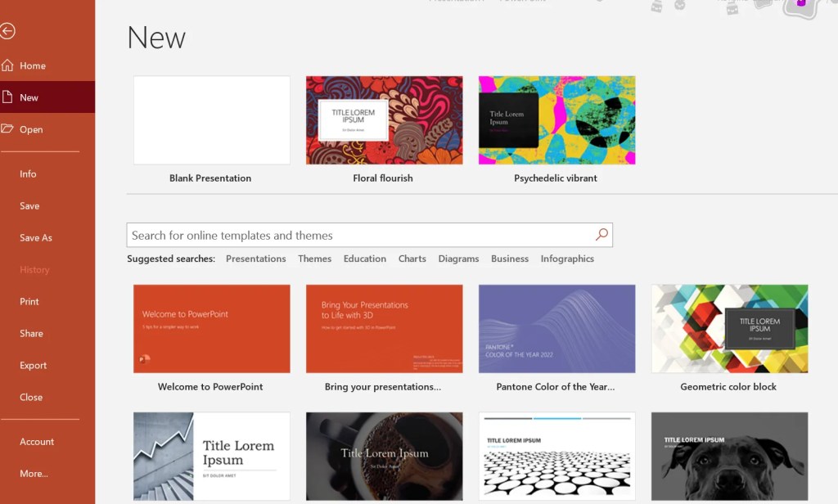Screen dimensions: 838x504
Task: Expand the More... options
Action: tap(34, 473)
